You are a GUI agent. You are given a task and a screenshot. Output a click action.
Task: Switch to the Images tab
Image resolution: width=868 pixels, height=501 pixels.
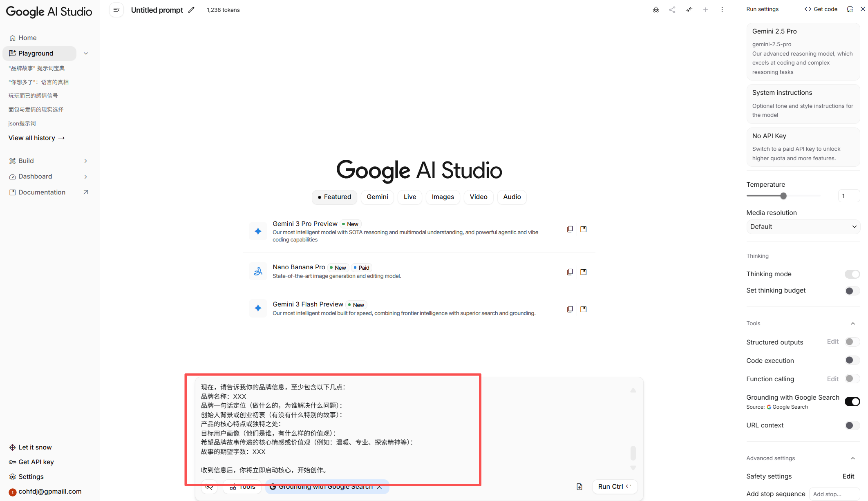click(x=443, y=197)
